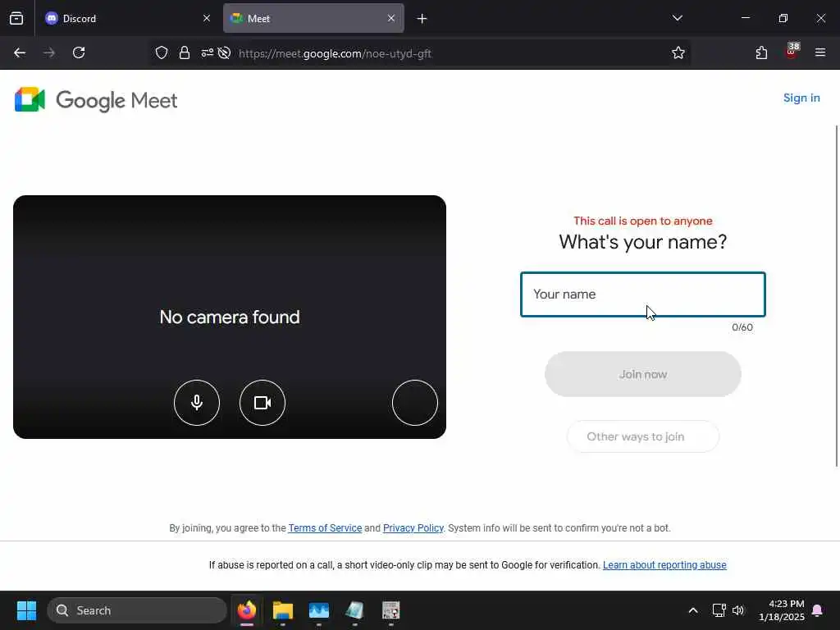Open the clock and date panel
This screenshot has width=840, height=630.
781,610
